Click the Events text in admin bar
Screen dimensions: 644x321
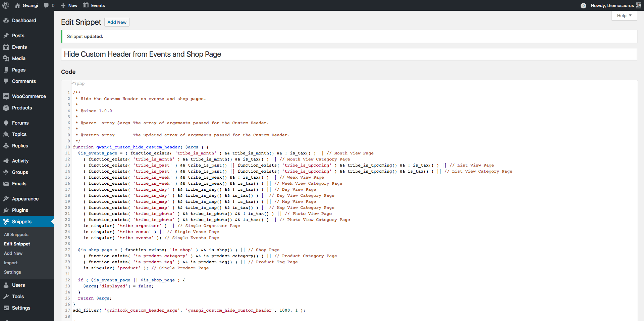[98, 5]
